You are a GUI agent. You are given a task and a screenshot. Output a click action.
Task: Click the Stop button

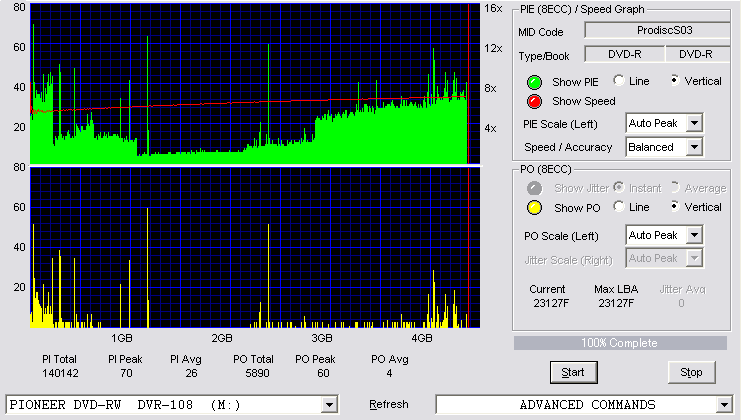691,373
